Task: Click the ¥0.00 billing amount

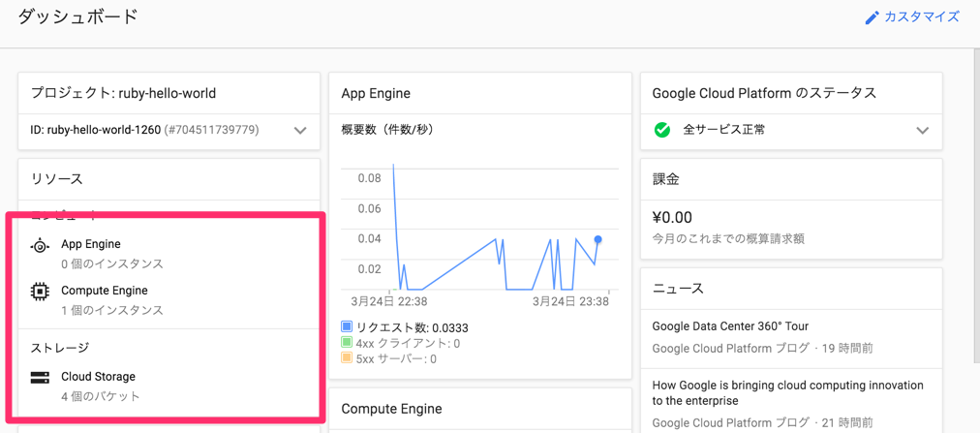Action: (x=672, y=217)
